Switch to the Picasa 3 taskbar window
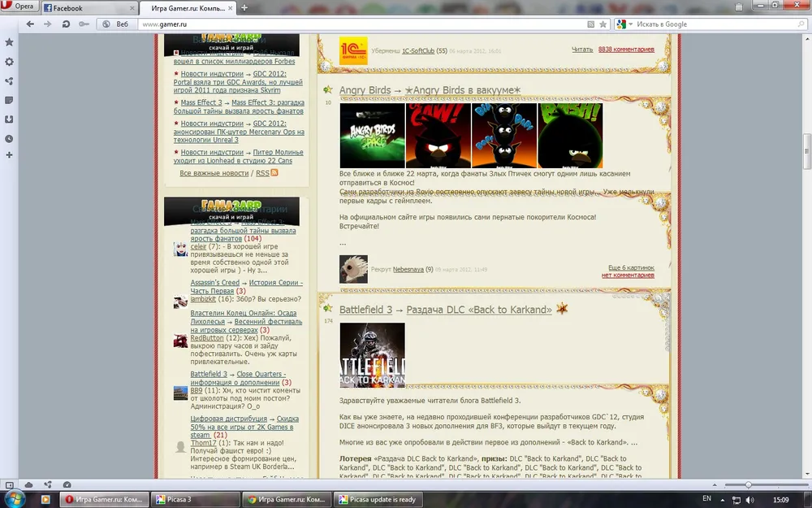Image resolution: width=812 pixels, height=508 pixels. click(x=196, y=500)
